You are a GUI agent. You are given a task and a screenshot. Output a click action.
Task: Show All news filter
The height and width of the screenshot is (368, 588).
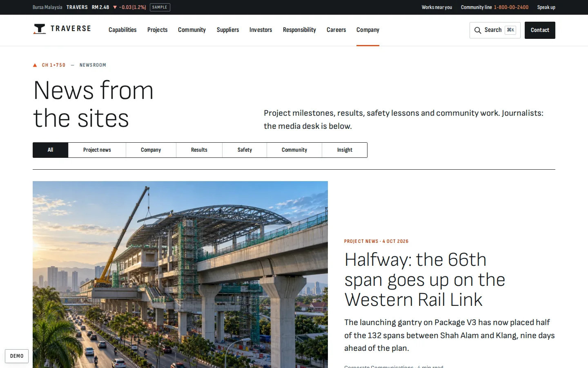(x=50, y=150)
